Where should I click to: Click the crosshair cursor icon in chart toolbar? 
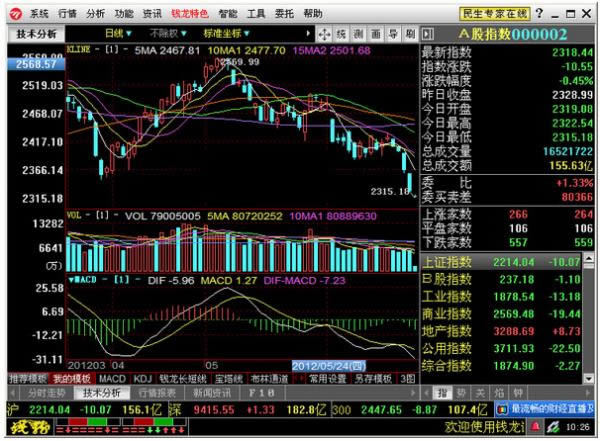[325, 33]
